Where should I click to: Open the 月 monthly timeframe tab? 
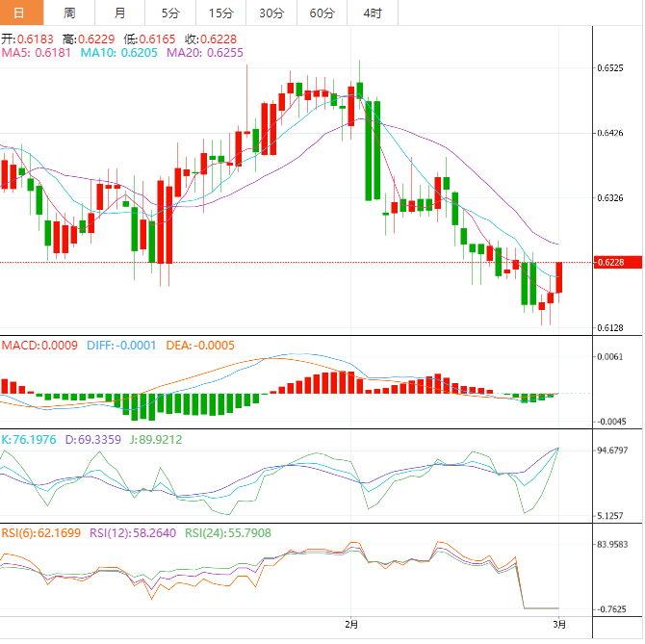pos(119,13)
